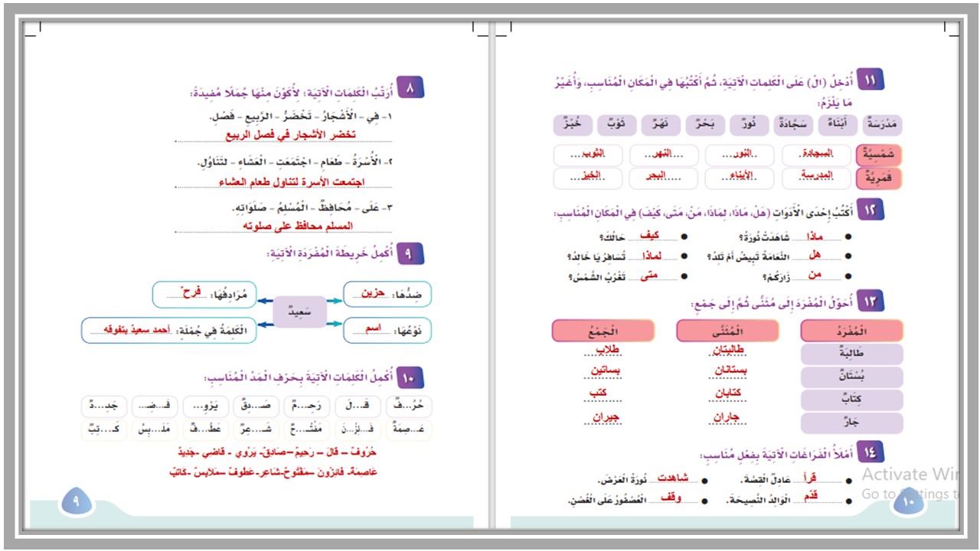The width and height of the screenshot is (980, 551).
Task: Click the center word box 'سعيد'
Action: 300,311
